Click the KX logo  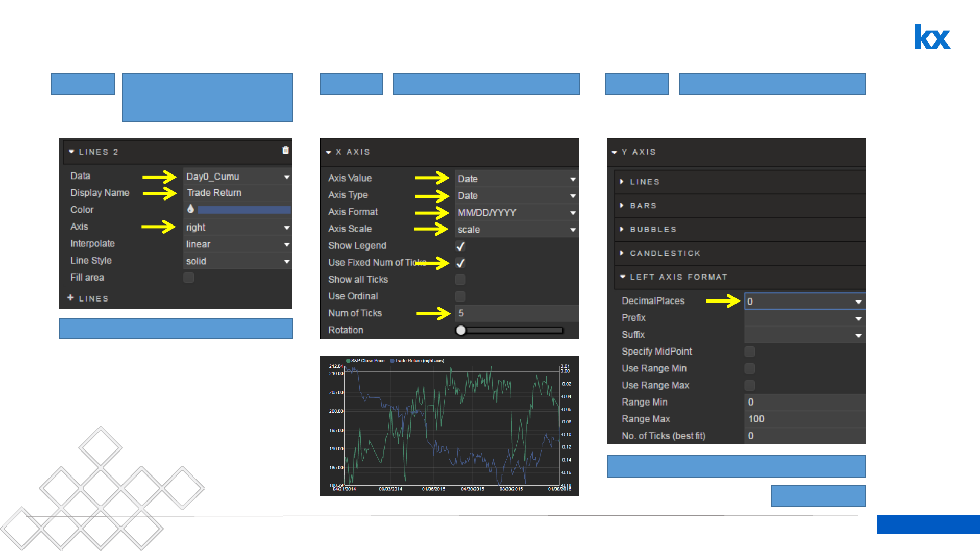[932, 37]
